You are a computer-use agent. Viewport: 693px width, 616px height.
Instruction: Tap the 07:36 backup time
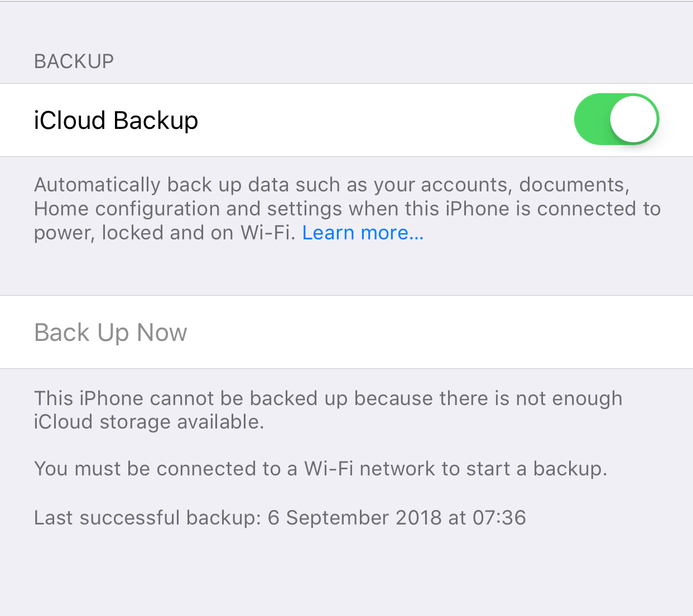(499, 518)
